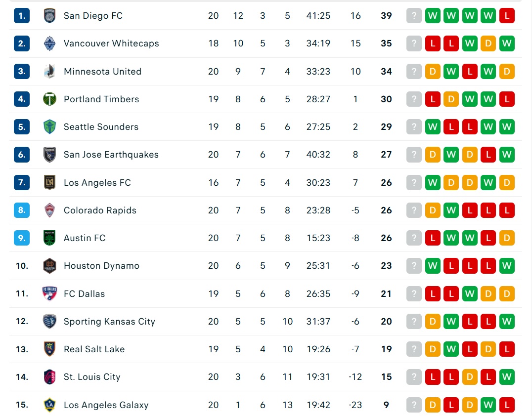Click the Vancouver Whitecaps team logo
Screen dimensions: 532x416
49,43
